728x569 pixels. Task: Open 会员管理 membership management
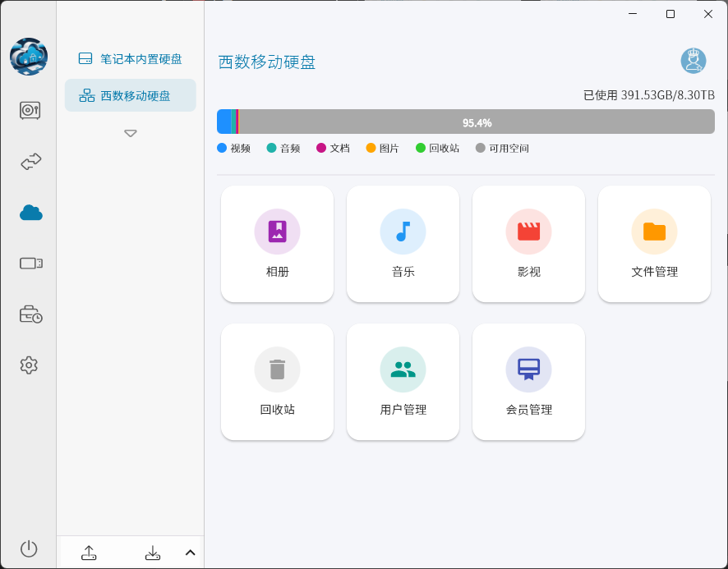(528, 382)
